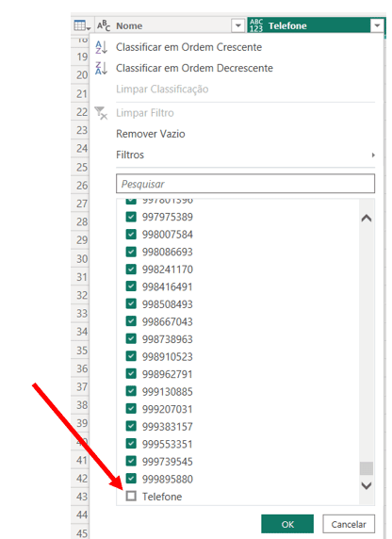Uncheck the 999553351 checkbox
This screenshot has height=539, width=392.
tap(131, 444)
